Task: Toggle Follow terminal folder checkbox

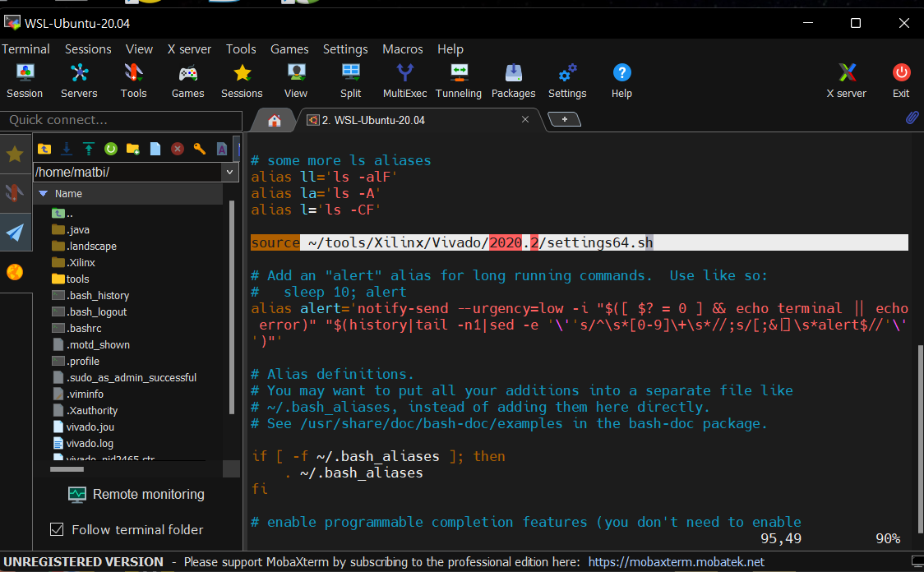Action: (57, 529)
